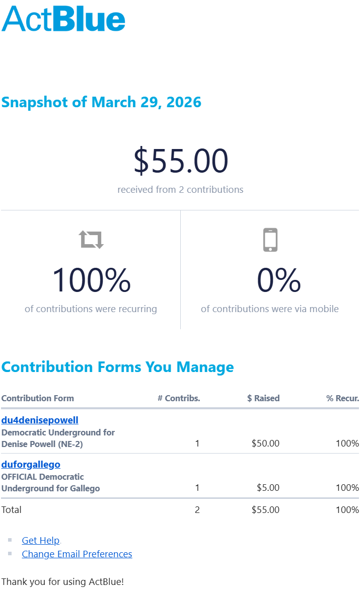Click the ActBlue logo
Viewport: 364px width, 592px height.
point(63,19)
